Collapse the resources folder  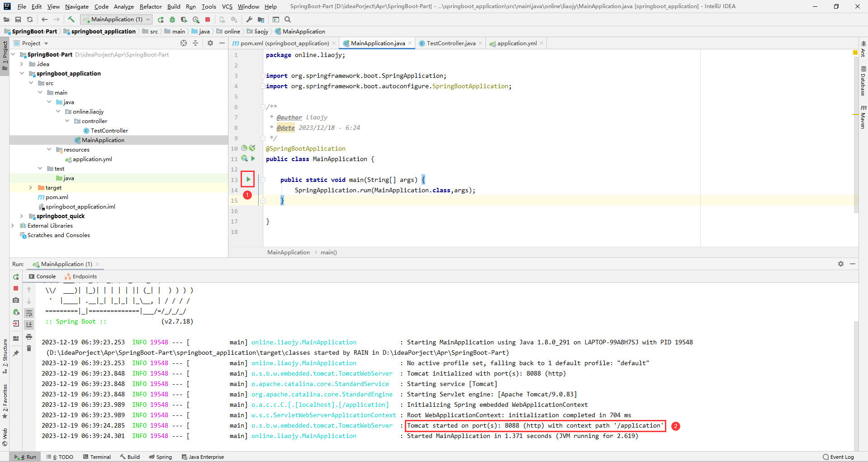pos(49,150)
